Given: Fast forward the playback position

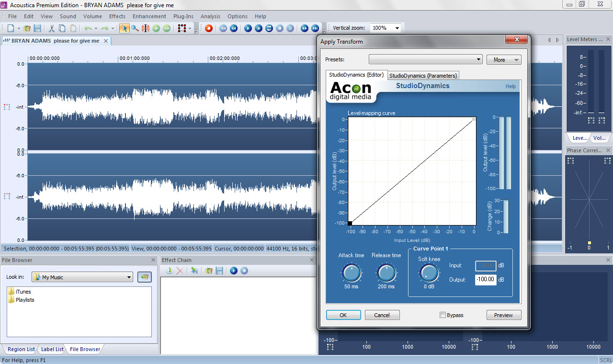Looking at the screenshot, I should tap(305, 28).
